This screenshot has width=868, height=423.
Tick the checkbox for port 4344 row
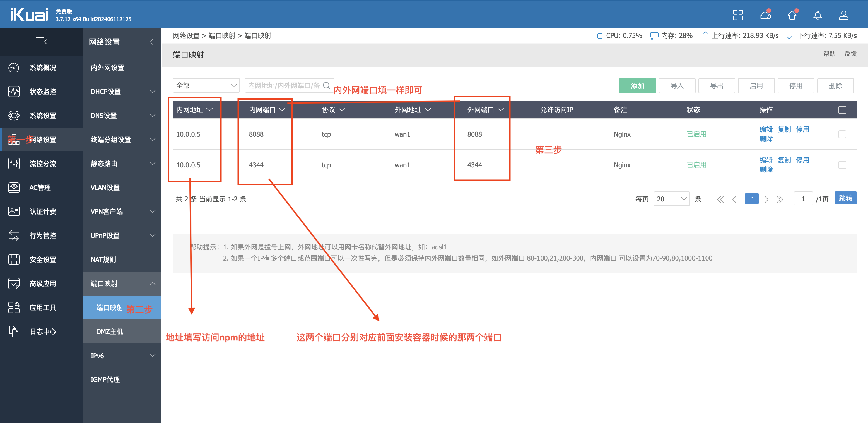point(842,165)
